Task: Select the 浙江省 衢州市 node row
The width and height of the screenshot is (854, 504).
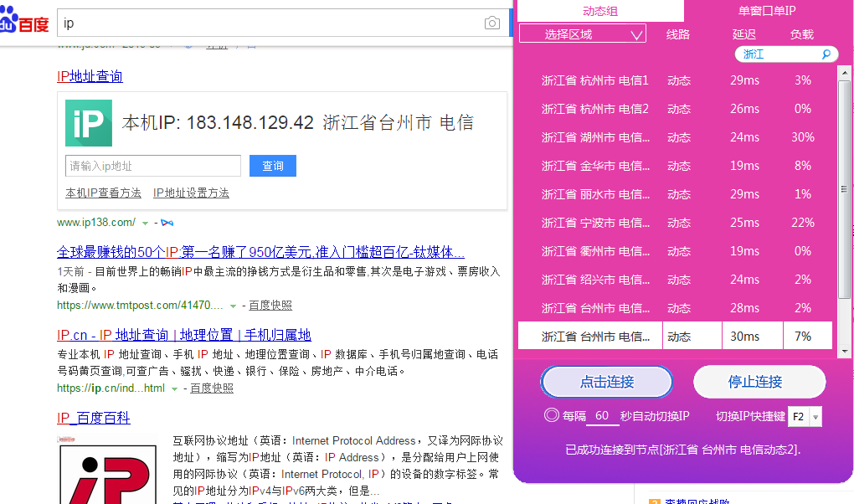Action: 676,251
